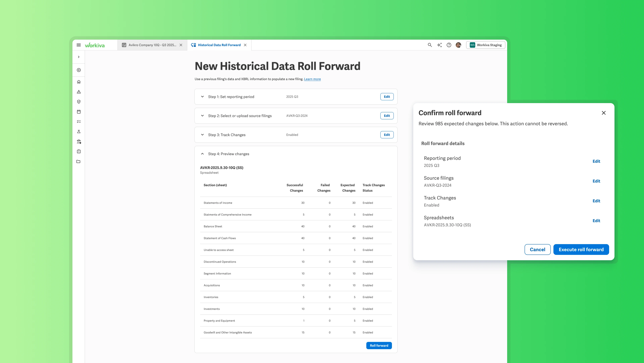Expand Step 2: Select or upload source filings

[202, 116]
